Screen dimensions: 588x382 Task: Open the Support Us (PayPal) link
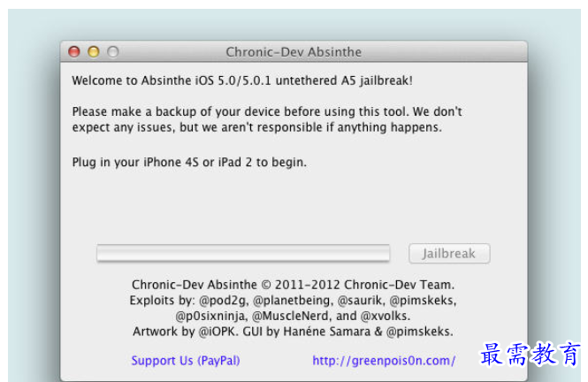[x=186, y=361]
